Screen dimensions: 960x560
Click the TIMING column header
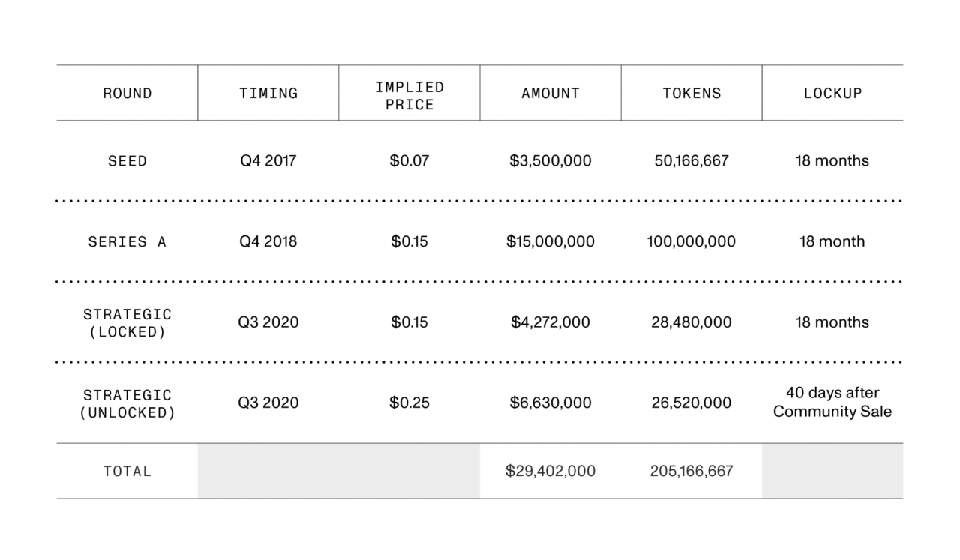click(268, 94)
